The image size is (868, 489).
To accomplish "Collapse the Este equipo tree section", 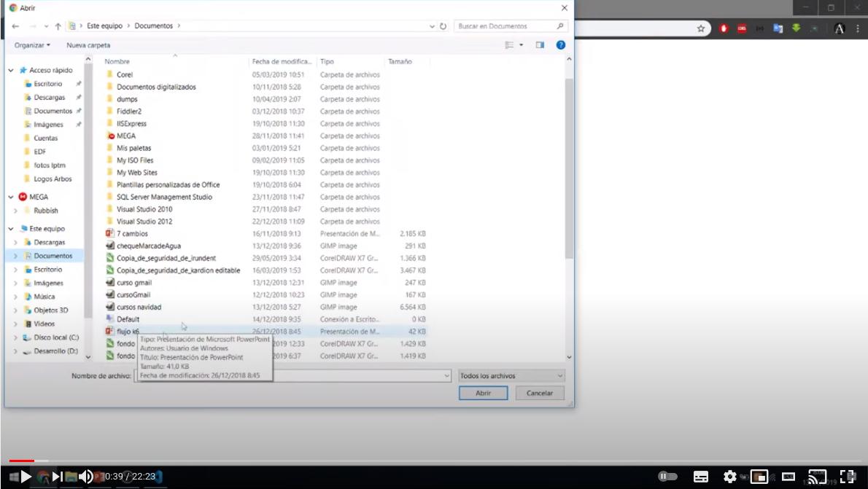I will click(x=10, y=228).
